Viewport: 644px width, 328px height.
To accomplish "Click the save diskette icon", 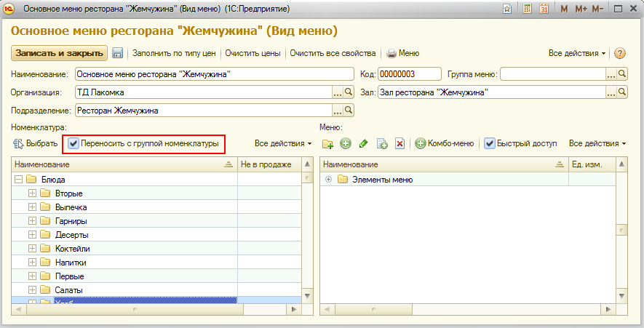I will 118,53.
